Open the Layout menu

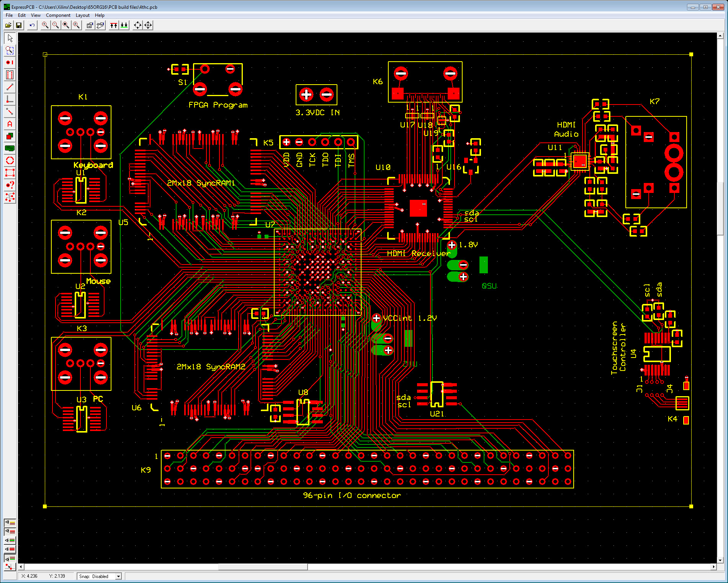82,15
